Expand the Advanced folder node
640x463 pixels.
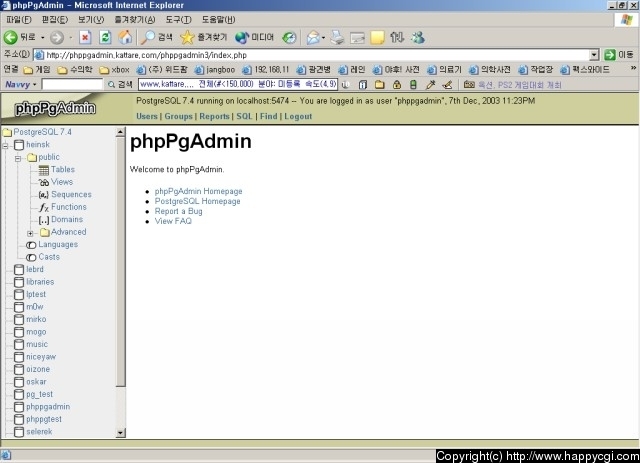[x=30, y=234]
